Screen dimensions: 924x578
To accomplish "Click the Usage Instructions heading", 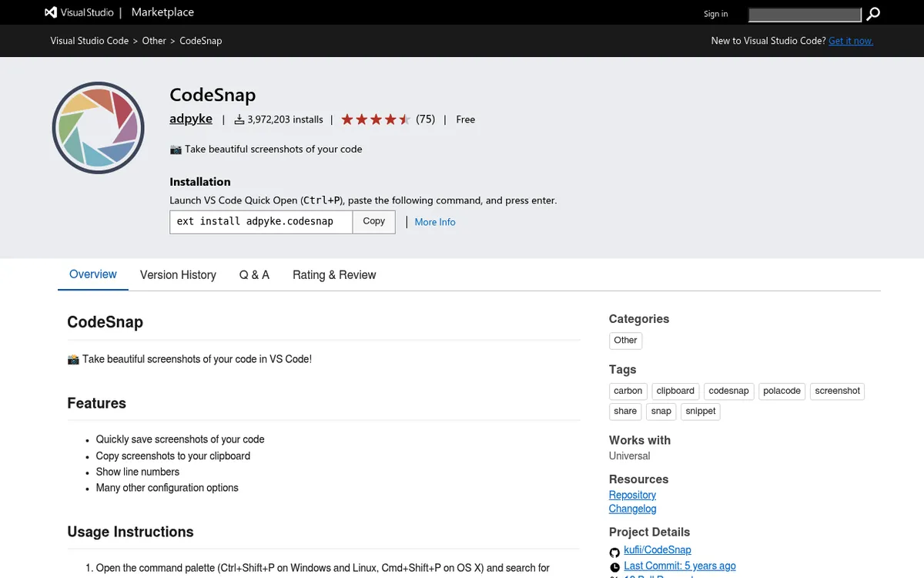I will 130,532.
